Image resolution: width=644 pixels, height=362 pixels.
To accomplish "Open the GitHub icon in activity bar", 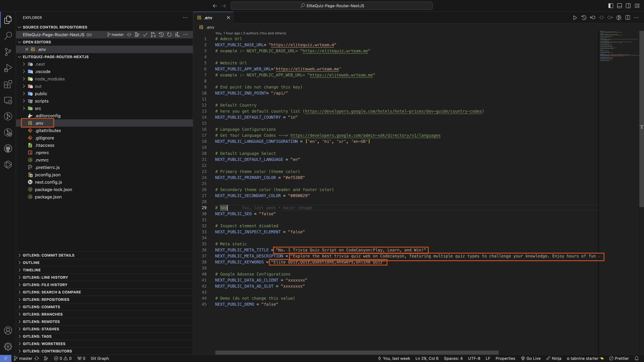I will pyautogui.click(x=8, y=149).
